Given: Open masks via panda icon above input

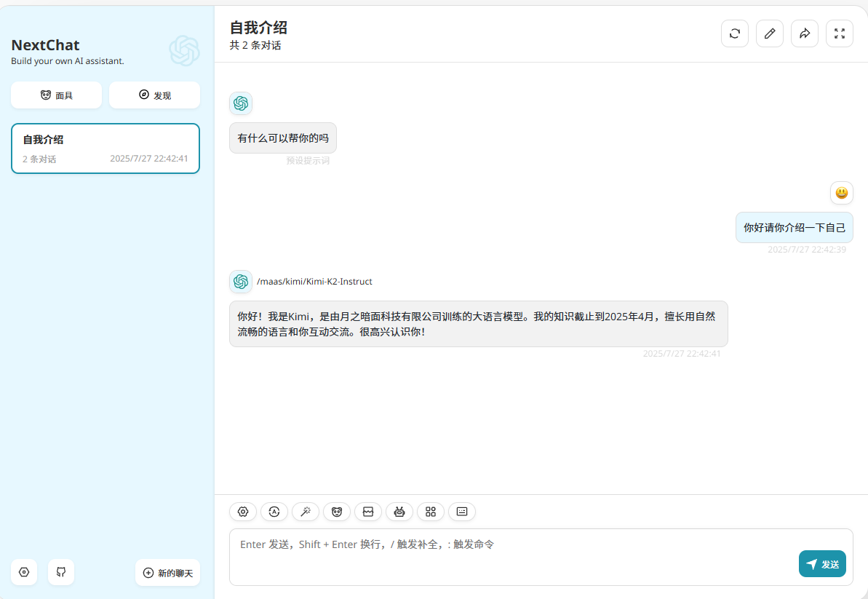Looking at the screenshot, I should pos(337,512).
